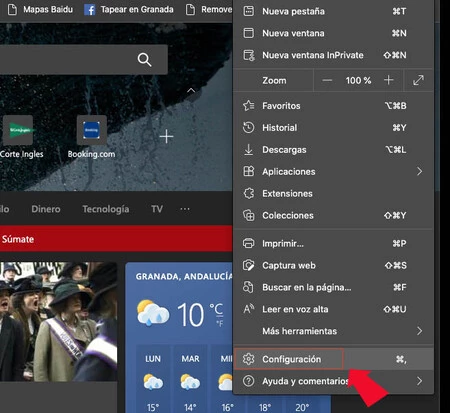Open the Dinero news tab
Viewport: 450px width, 413px height.
(46, 209)
